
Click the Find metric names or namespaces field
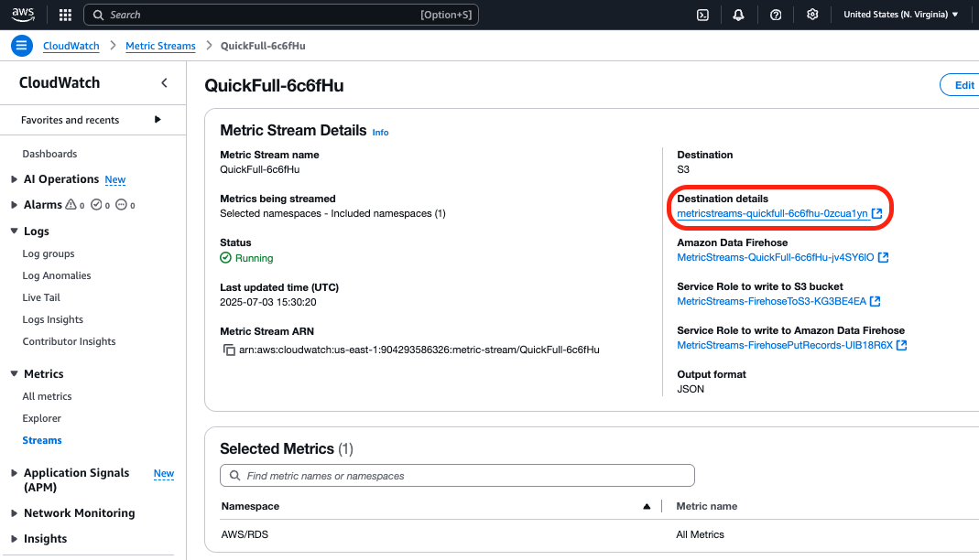click(x=458, y=476)
